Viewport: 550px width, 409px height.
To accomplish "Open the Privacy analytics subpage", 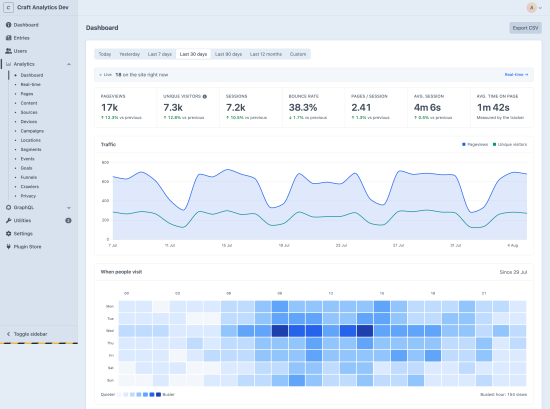I will (28, 196).
